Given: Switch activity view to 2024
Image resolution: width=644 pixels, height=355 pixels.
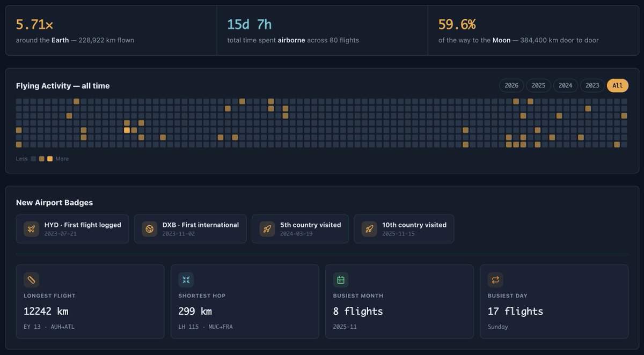Looking at the screenshot, I should 565,85.
